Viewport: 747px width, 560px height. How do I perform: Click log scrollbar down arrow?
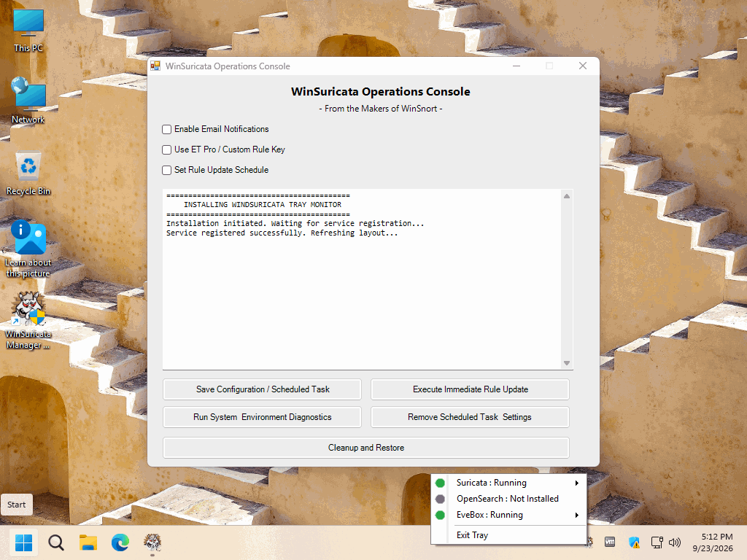coord(567,363)
